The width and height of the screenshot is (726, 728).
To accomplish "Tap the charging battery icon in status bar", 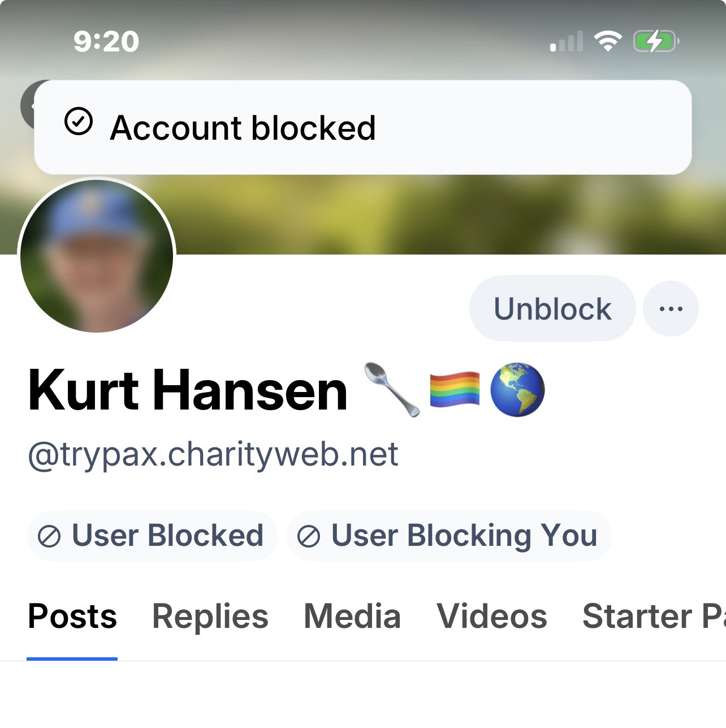I will coord(656,41).
